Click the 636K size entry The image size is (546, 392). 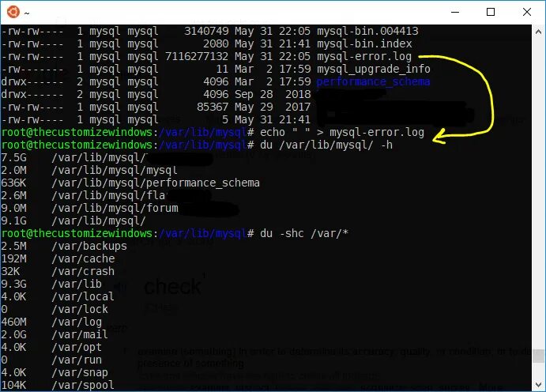click(13, 183)
